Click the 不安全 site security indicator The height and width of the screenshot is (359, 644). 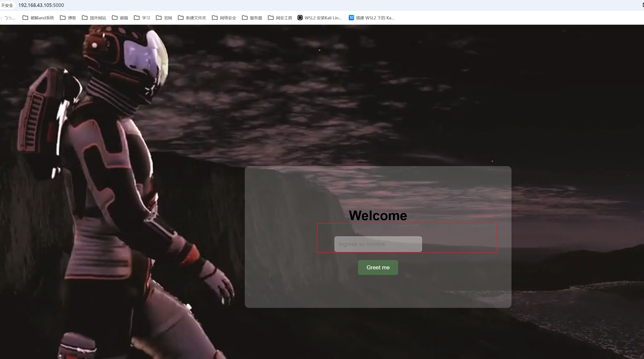coord(7,5)
